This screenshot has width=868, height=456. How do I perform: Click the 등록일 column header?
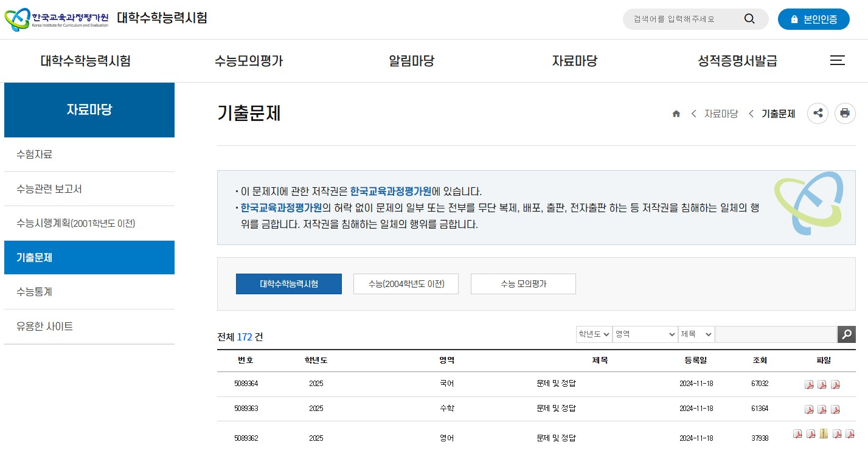696,361
